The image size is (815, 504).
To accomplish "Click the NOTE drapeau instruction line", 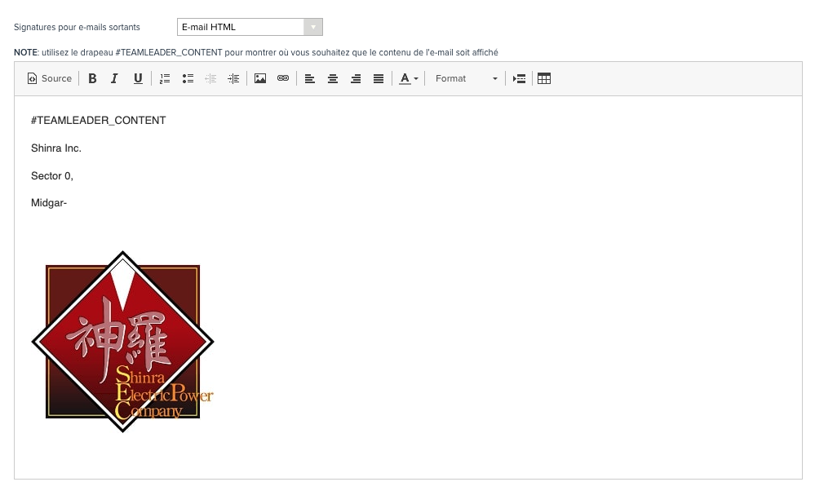I will tap(255, 52).
